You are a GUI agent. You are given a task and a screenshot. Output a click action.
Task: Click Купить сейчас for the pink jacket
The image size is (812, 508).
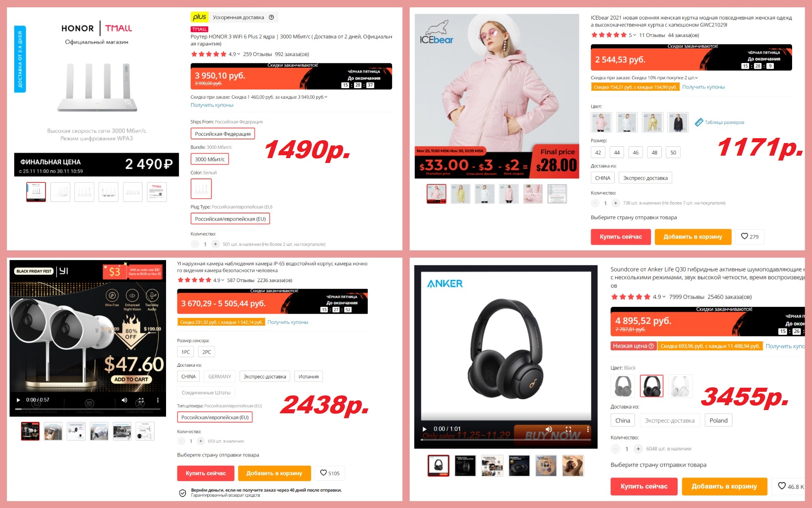tap(621, 237)
